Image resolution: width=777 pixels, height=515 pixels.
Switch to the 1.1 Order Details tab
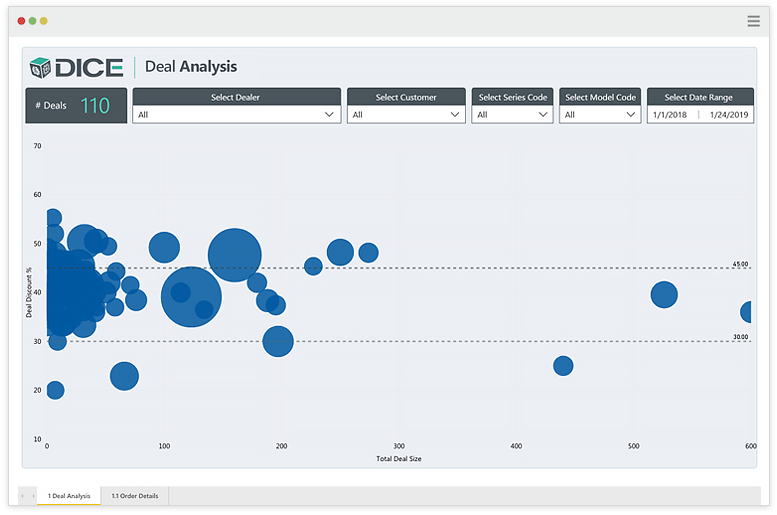coord(134,496)
